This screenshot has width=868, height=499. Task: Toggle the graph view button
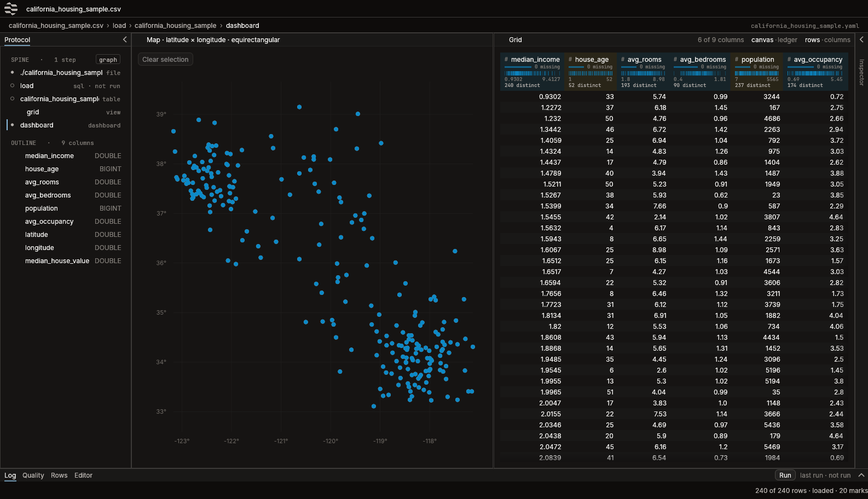coord(108,60)
